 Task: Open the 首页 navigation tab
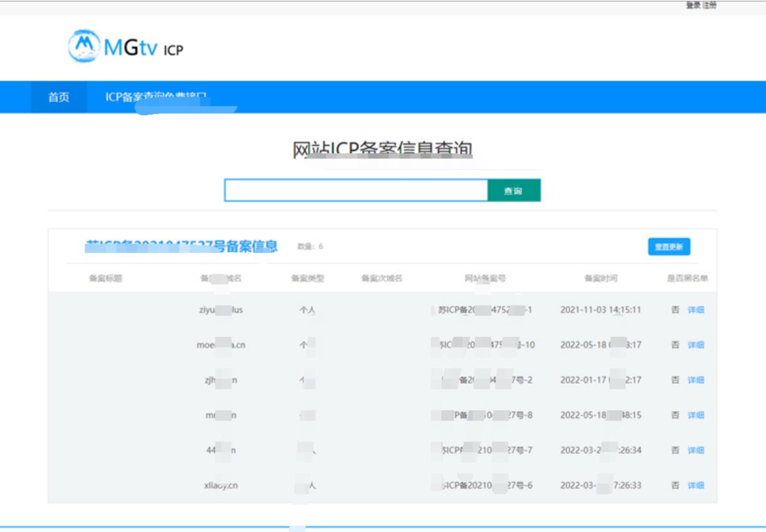click(x=59, y=97)
